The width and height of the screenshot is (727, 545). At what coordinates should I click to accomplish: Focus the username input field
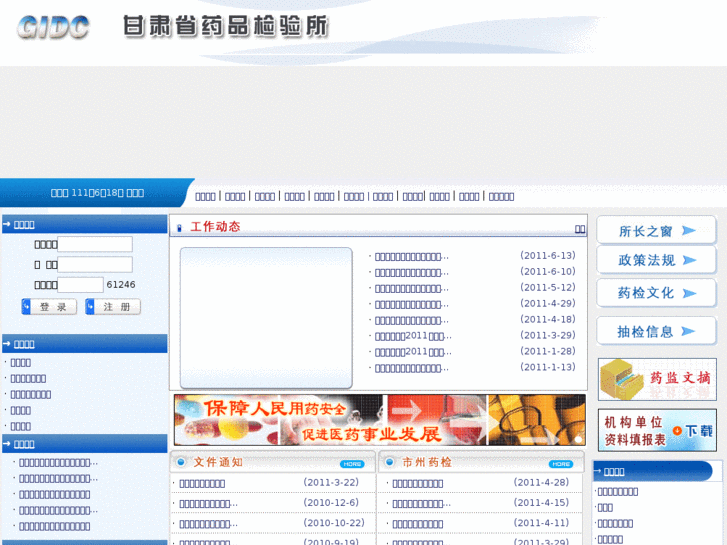click(x=95, y=244)
